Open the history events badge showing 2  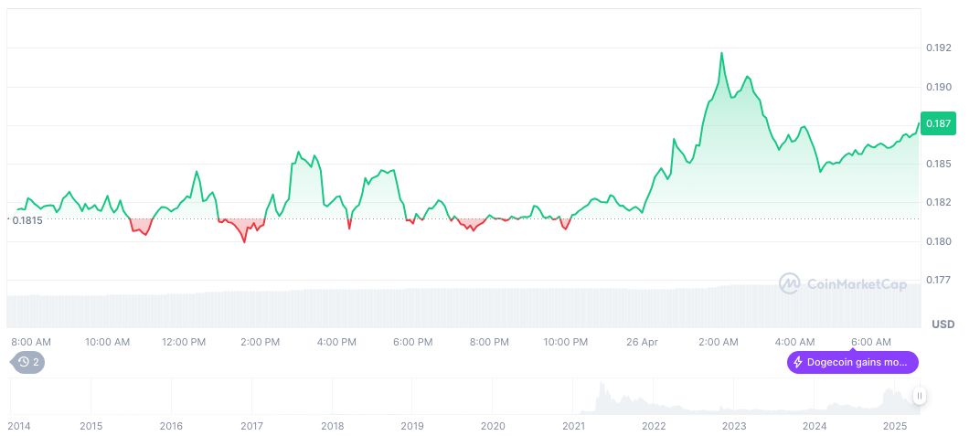[x=28, y=362]
